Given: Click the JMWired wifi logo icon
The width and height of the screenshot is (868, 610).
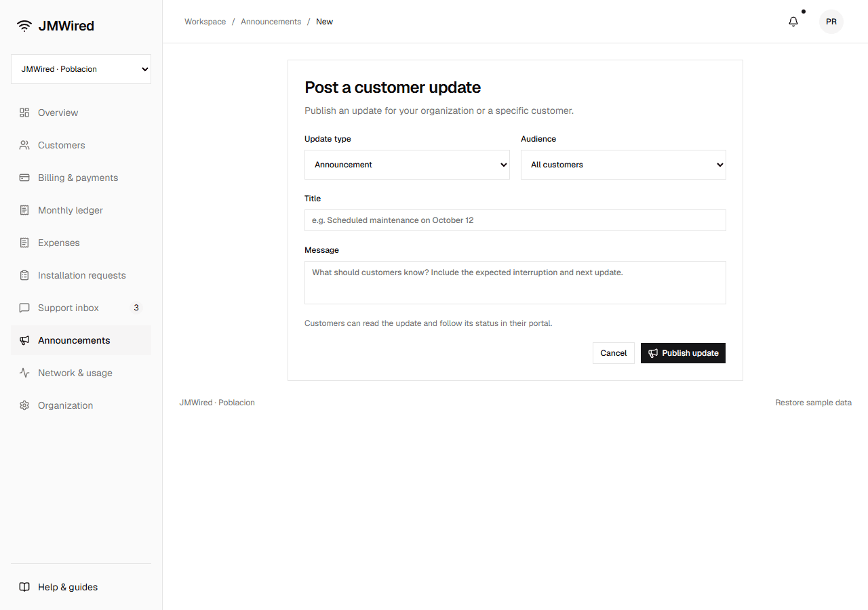Looking at the screenshot, I should coord(24,26).
